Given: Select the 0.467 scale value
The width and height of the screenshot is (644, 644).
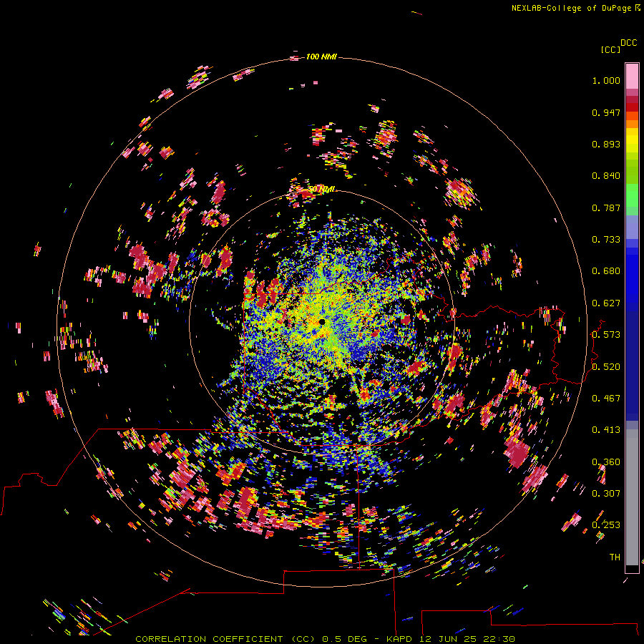Looking at the screenshot, I should (606, 399).
